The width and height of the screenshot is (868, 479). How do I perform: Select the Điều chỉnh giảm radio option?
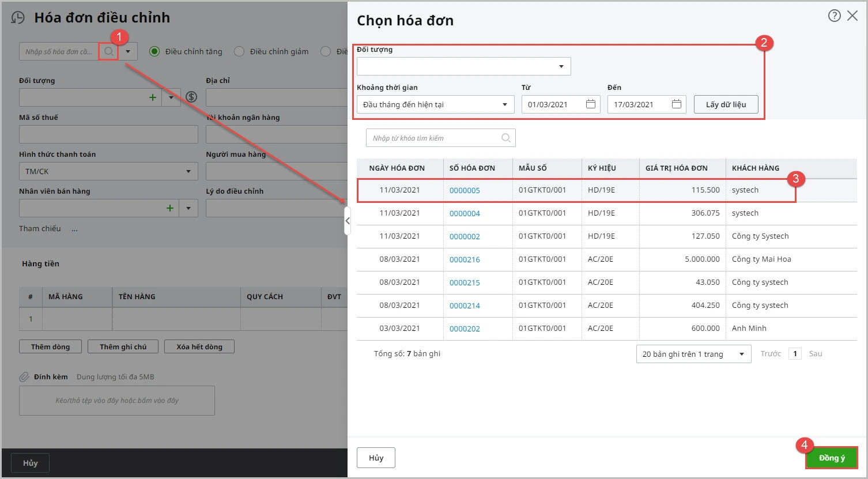(239, 51)
